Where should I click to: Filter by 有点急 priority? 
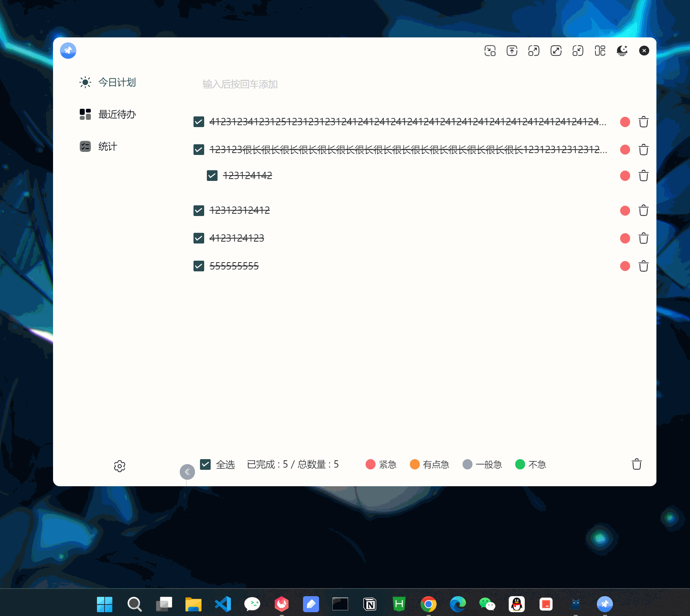[429, 464]
